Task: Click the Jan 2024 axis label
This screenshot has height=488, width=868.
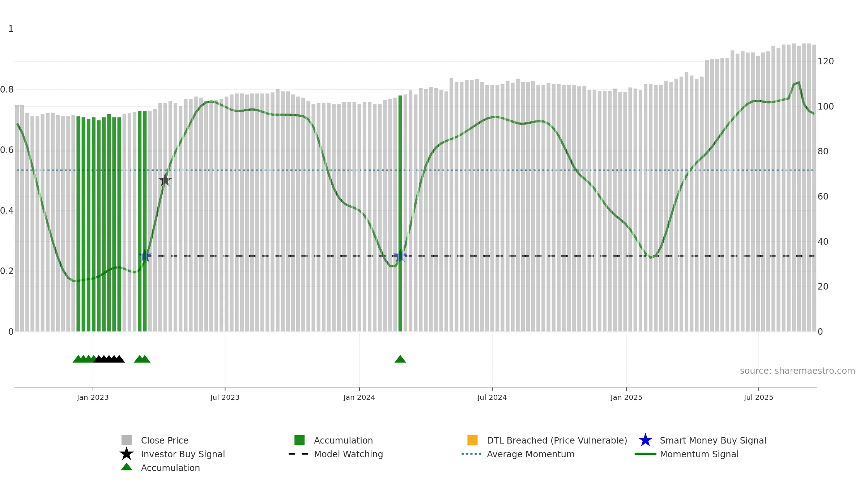Action: (x=359, y=398)
